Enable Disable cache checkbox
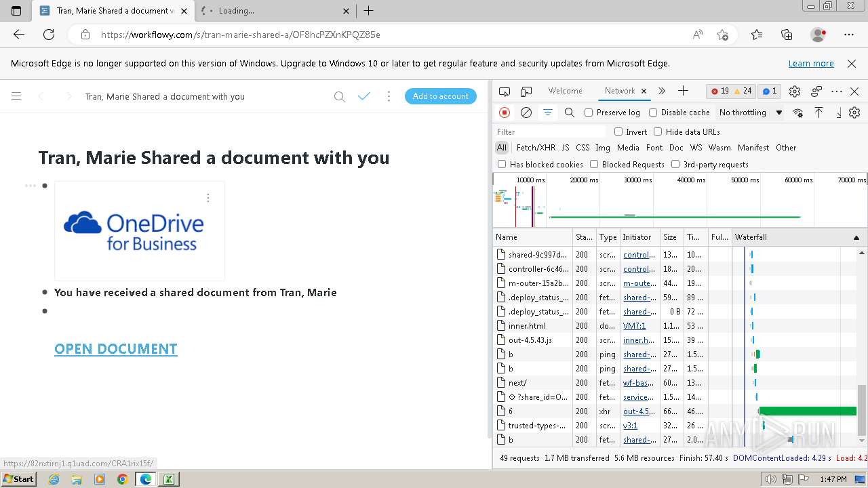868x488 pixels. (x=653, y=113)
